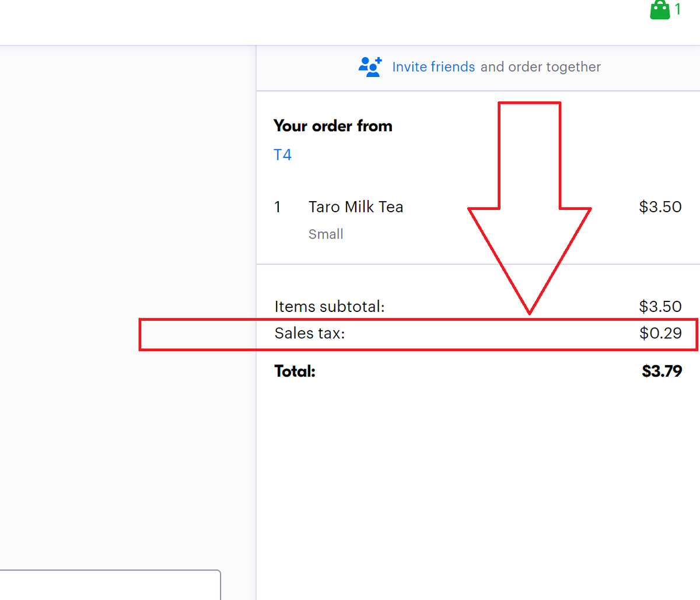The height and width of the screenshot is (600, 700).
Task: Click the item quantity 1 beside Taro Milk Tea
Action: (278, 207)
